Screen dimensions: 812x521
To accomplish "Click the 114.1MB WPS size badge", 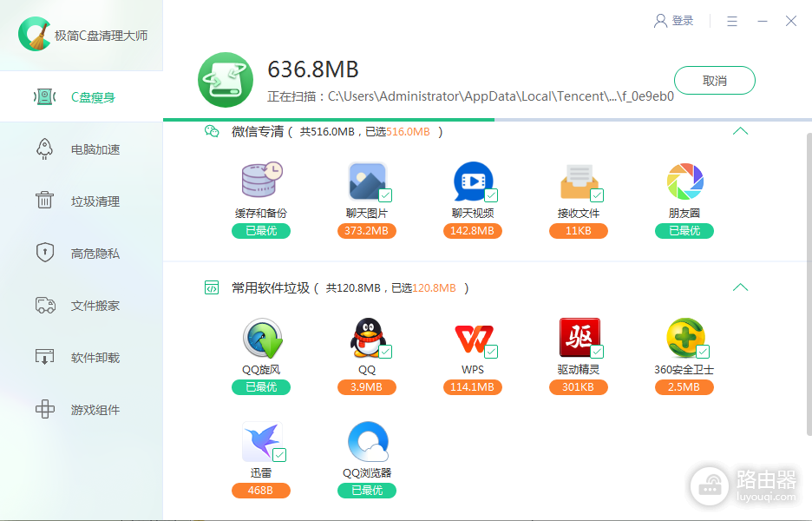I will 472,387.
